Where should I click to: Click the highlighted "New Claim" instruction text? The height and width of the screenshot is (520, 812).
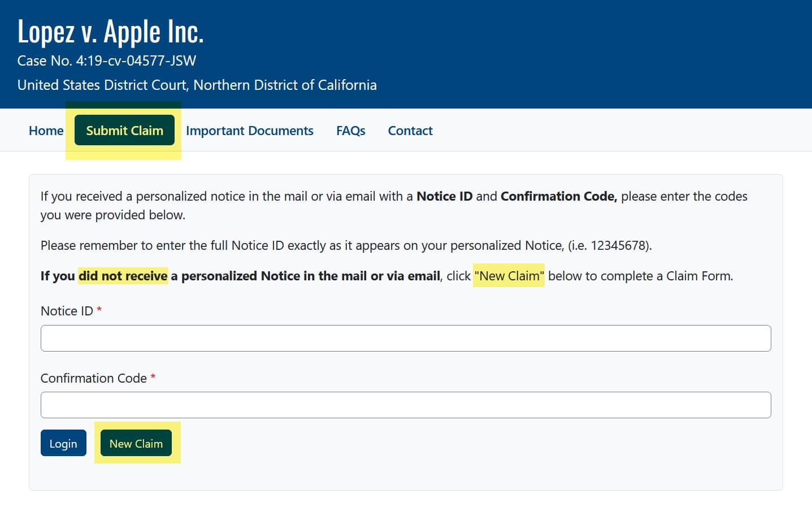[509, 276]
